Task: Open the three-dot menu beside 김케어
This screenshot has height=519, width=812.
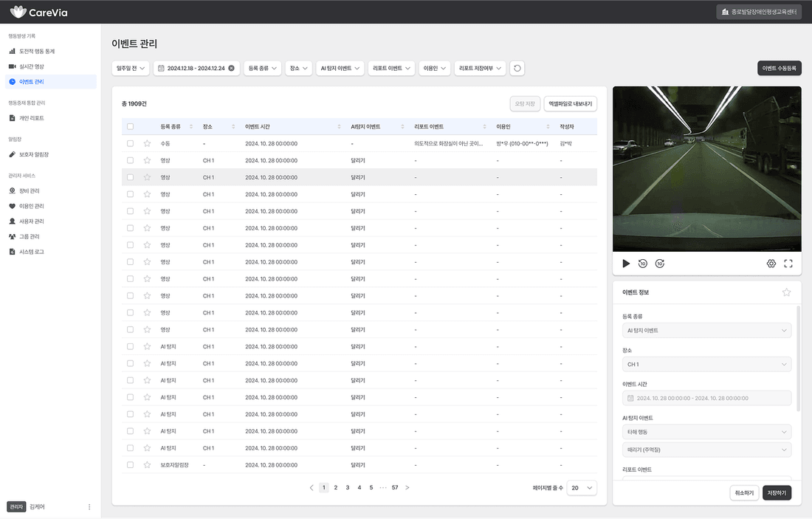Action: pos(89,506)
